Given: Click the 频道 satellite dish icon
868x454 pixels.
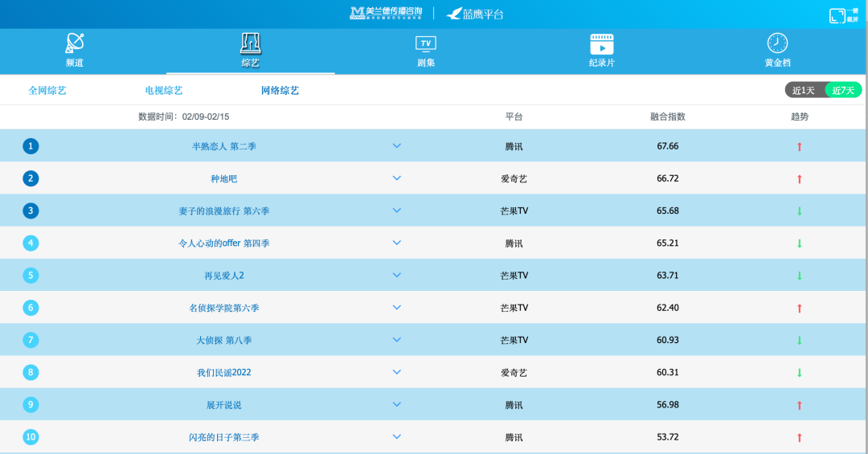Looking at the screenshot, I should click(75, 43).
